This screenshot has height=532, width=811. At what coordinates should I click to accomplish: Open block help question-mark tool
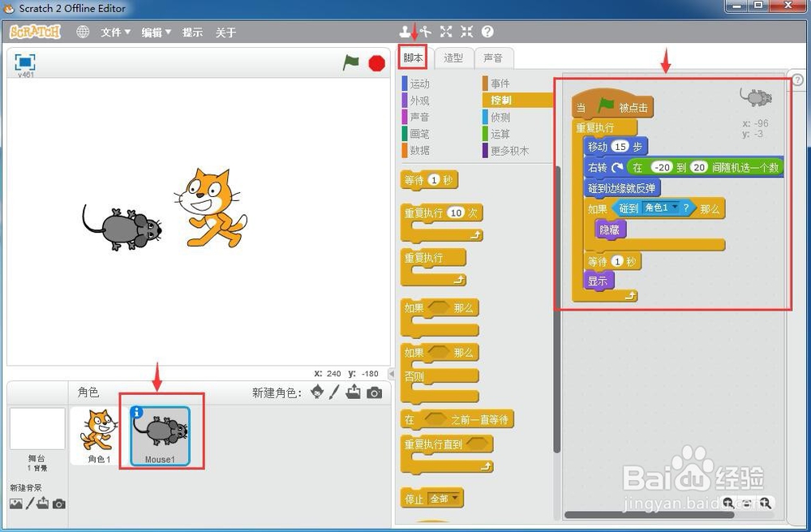point(487,32)
